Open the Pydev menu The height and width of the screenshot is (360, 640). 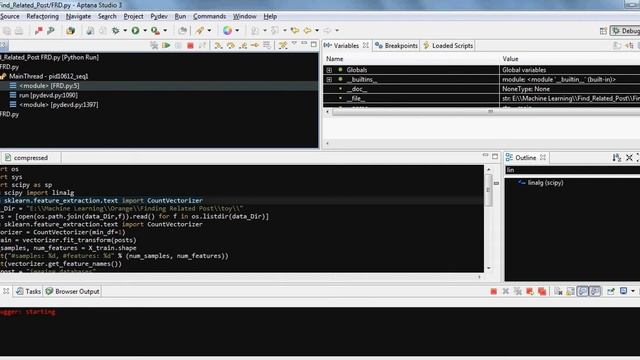[x=159, y=16]
